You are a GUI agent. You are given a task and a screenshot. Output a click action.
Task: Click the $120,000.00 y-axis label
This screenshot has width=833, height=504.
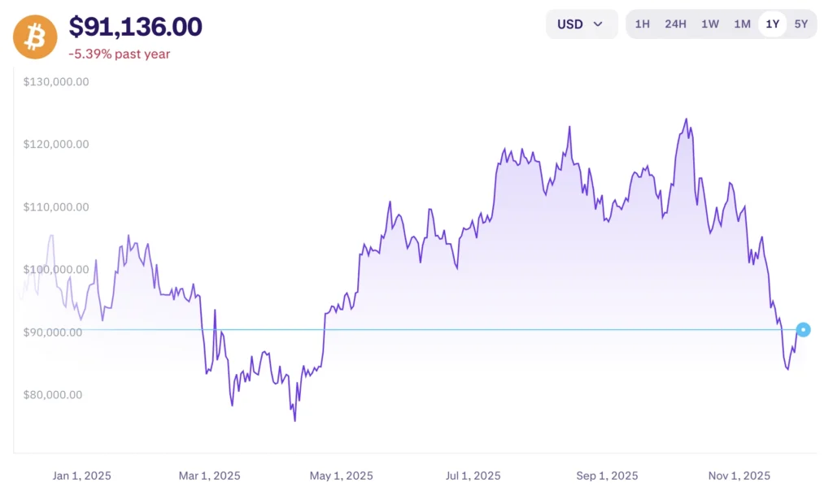click(56, 144)
